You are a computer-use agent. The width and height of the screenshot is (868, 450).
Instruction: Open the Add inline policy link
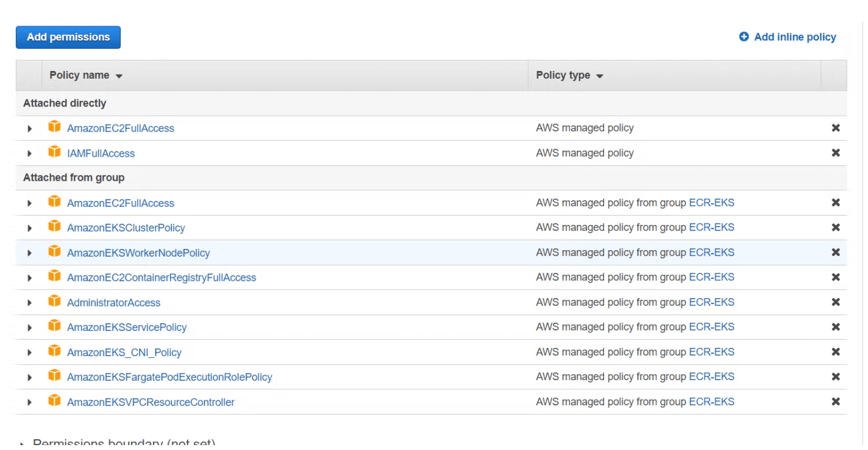795,37
